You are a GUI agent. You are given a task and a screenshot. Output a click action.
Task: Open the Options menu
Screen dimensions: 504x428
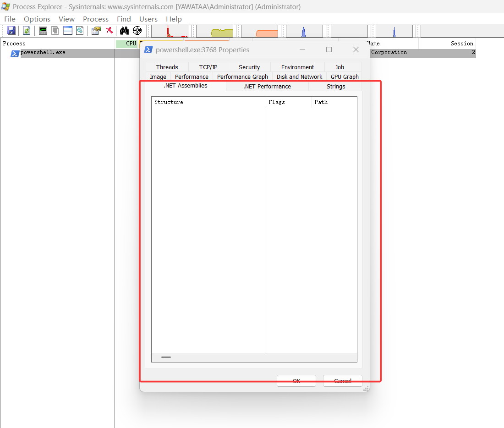(37, 19)
